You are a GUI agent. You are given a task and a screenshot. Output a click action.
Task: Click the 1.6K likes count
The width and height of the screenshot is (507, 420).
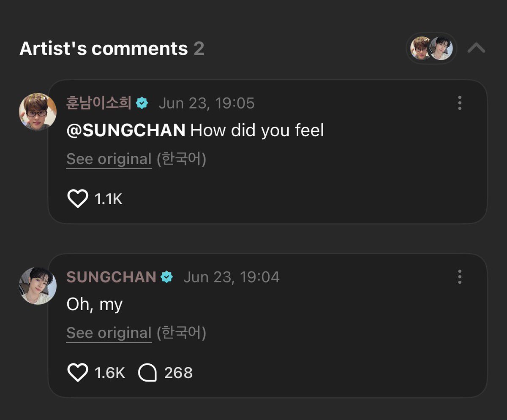(x=110, y=373)
